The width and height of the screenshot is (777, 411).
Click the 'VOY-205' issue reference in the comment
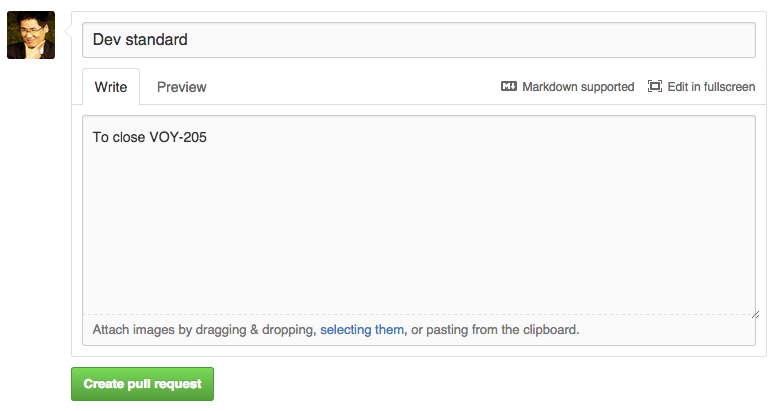pos(178,137)
